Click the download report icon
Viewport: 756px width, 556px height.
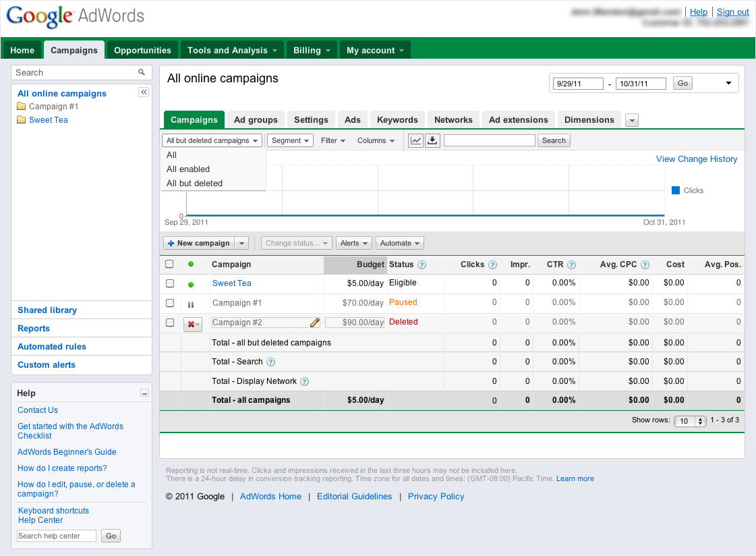(433, 140)
